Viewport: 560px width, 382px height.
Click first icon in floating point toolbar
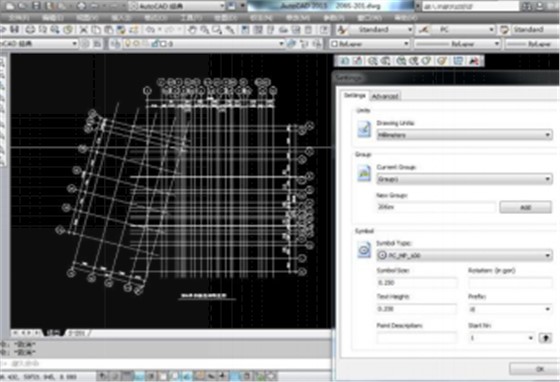click(x=345, y=61)
